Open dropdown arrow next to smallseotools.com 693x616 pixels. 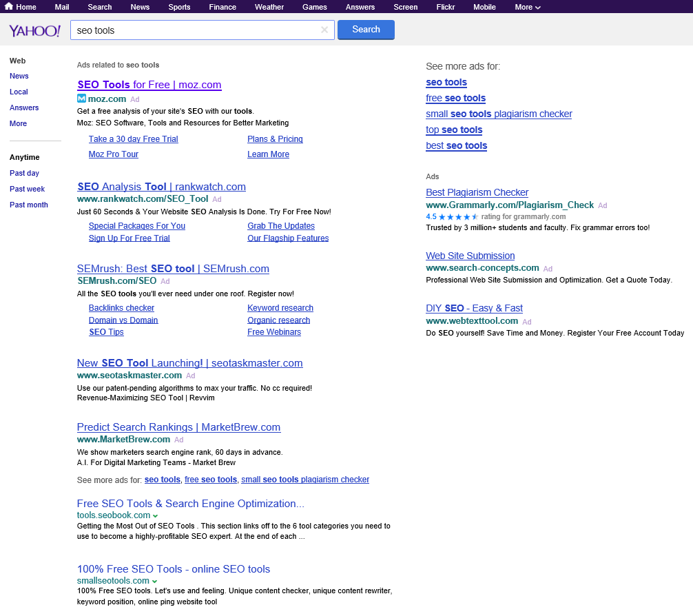(154, 582)
